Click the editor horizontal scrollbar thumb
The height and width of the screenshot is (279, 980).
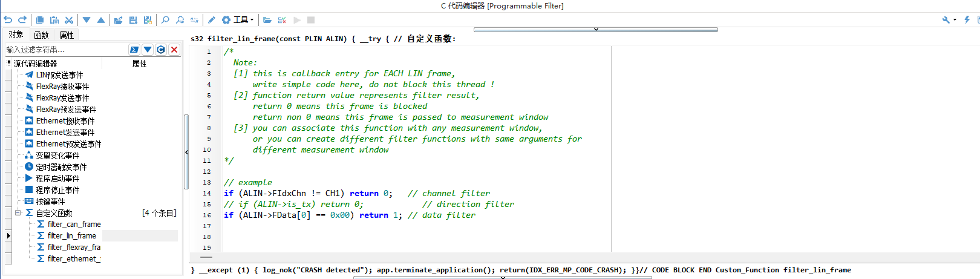(206, 257)
